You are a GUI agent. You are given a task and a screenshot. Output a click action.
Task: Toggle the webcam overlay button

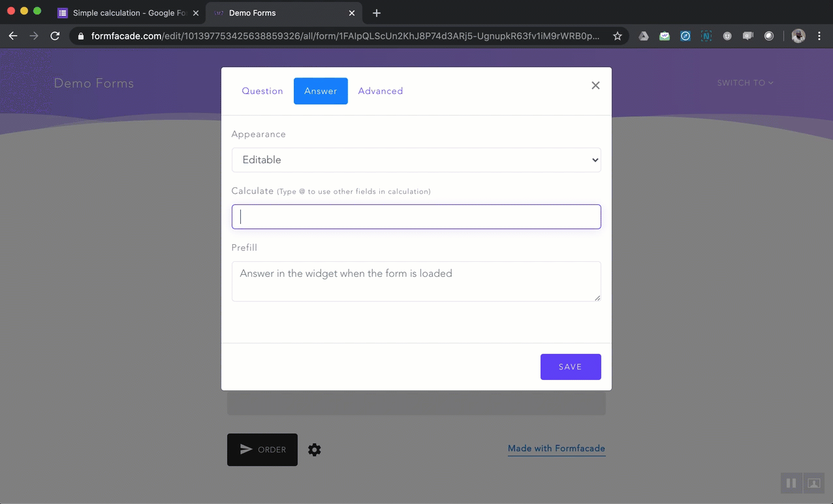813,483
